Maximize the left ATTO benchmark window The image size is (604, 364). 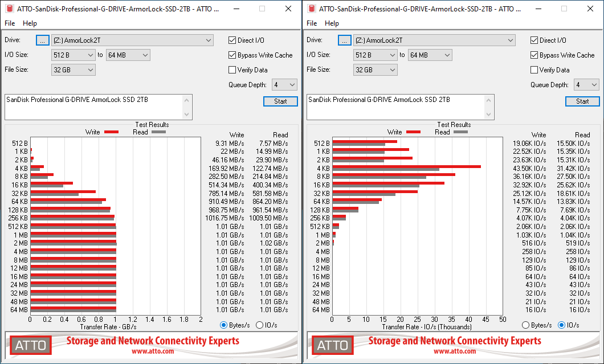tap(262, 9)
